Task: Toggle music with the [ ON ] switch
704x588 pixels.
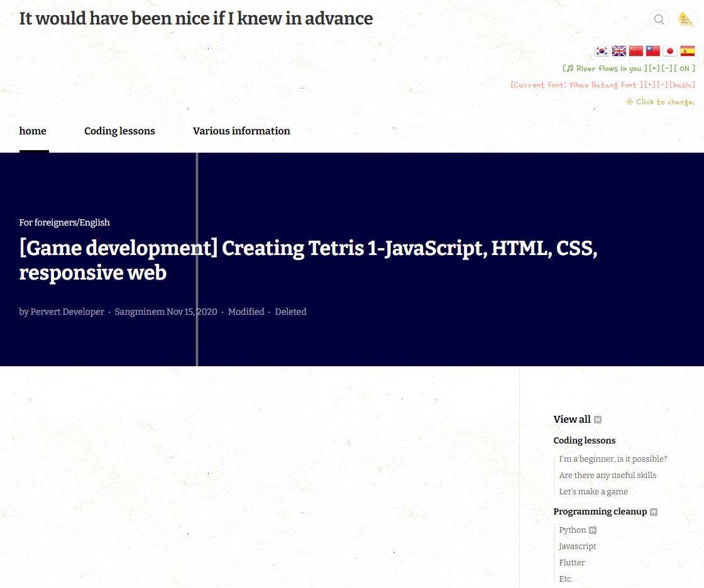Action: point(685,68)
